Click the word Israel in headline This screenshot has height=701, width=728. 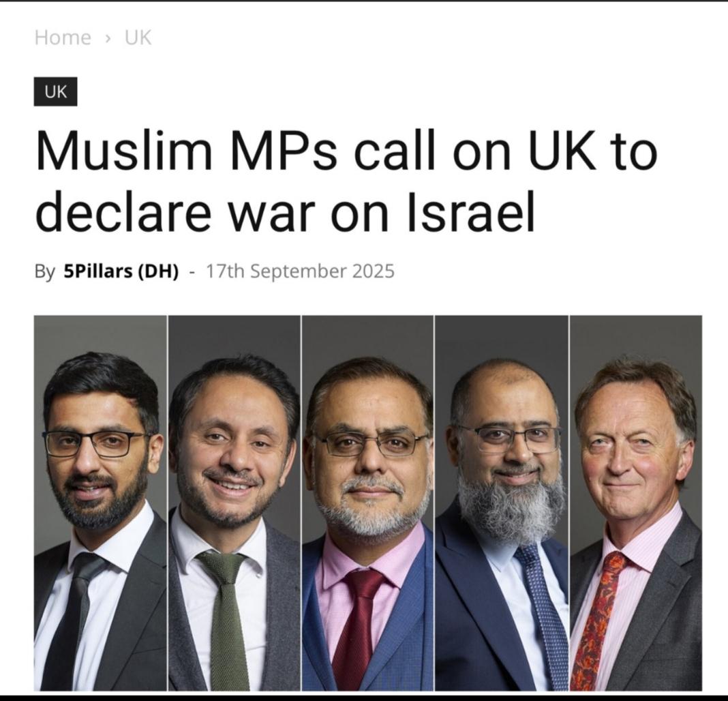(x=471, y=212)
